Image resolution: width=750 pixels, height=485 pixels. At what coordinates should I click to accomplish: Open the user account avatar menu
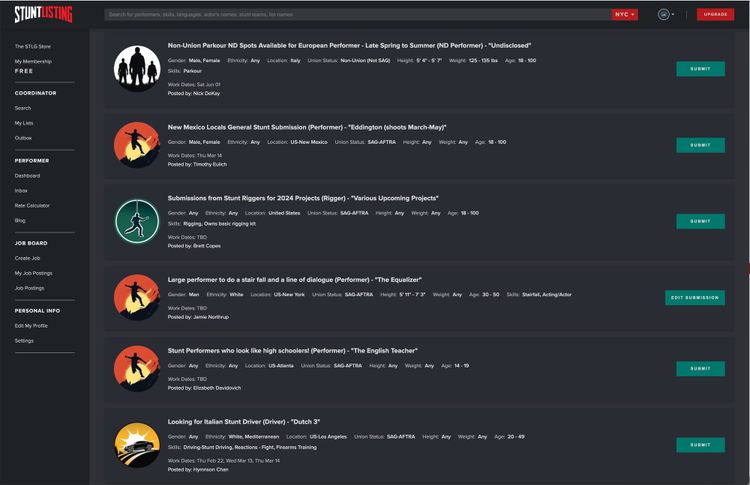coord(665,14)
